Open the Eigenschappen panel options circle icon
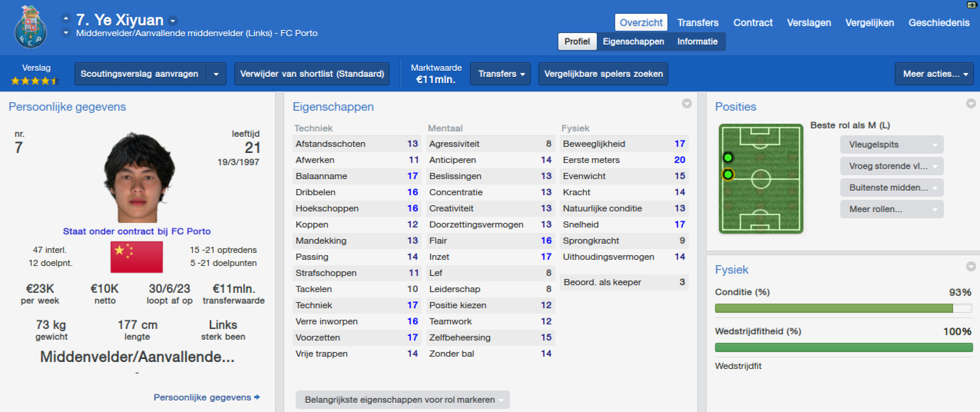Image resolution: width=980 pixels, height=412 pixels. click(687, 103)
